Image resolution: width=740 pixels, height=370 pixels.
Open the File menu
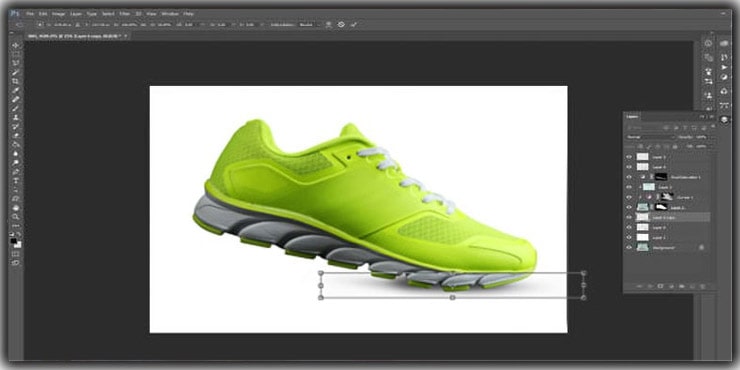pos(30,14)
